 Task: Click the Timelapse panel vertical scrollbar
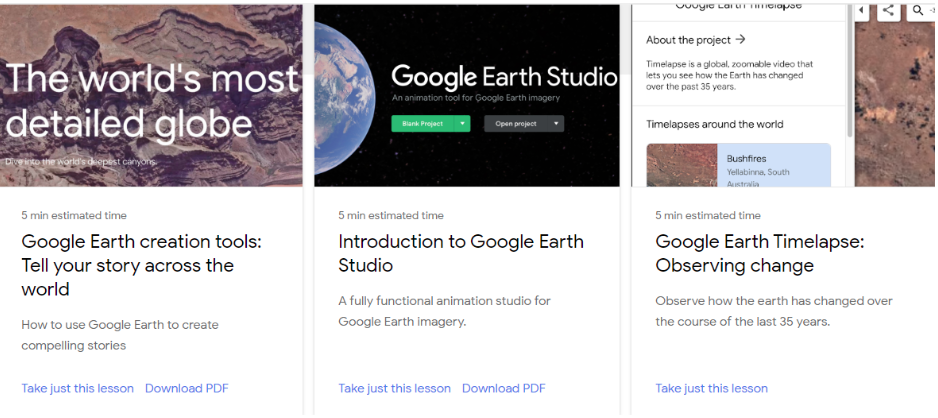pos(850,72)
